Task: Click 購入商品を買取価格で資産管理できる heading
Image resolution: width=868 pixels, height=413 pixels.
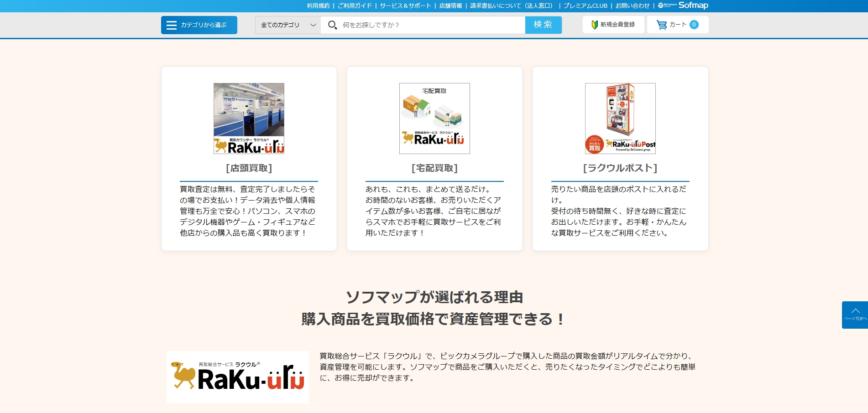Action: coord(434,319)
